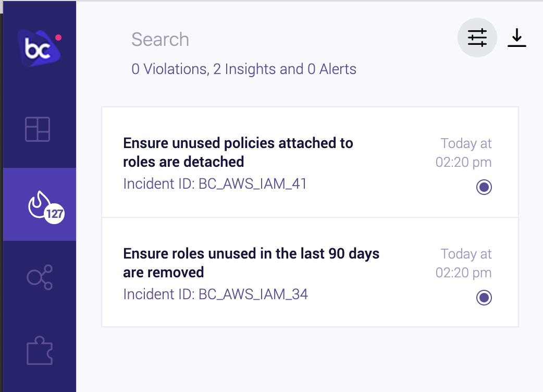The width and height of the screenshot is (543, 392).
Task: Open 'Ensure roles unused in the last 90 days' incident
Action: (251, 263)
